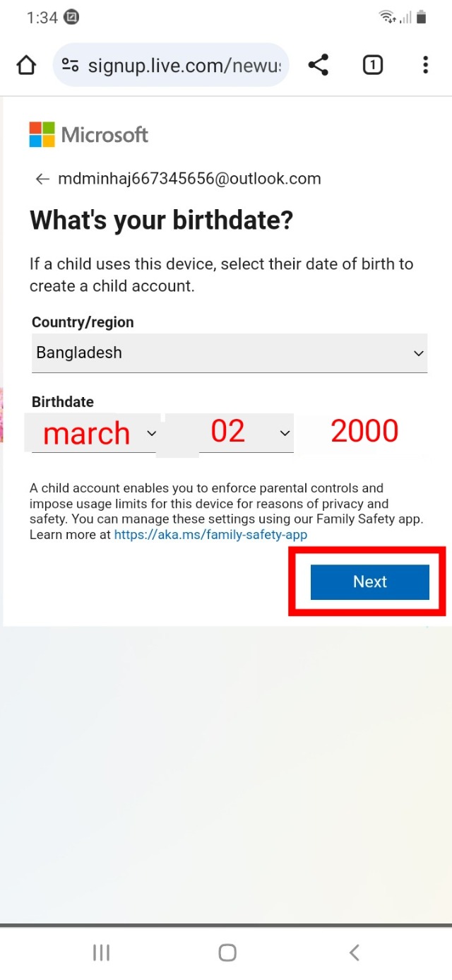The height and width of the screenshot is (980, 452).
Task: Open the browser tab switcher
Action: (372, 64)
